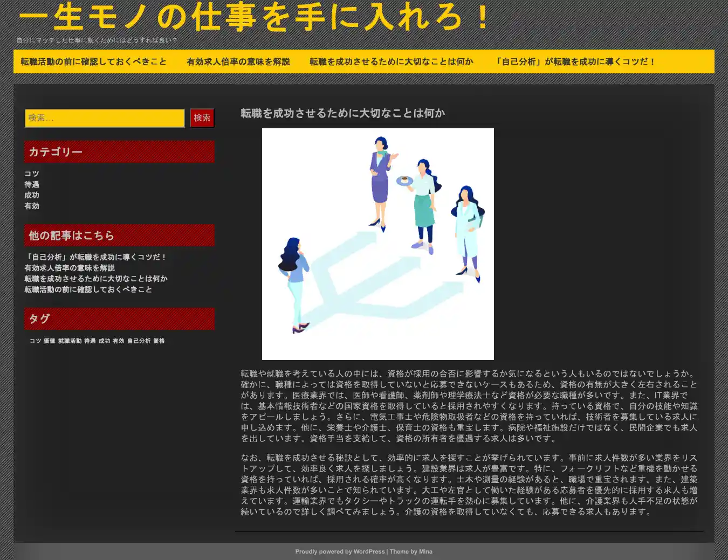
Task: Click the 価値 tag in the tag cloud
Action: click(x=50, y=341)
